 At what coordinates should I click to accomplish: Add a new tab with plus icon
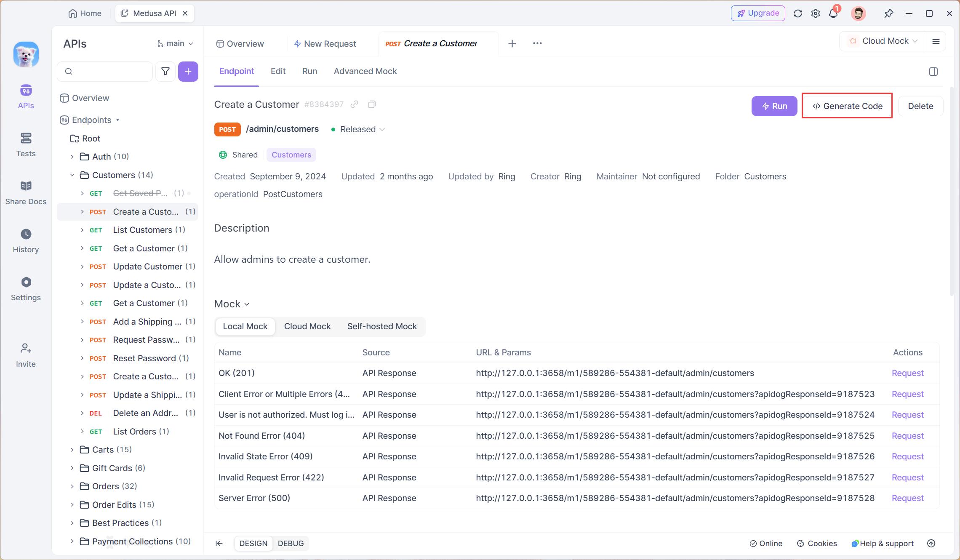point(512,43)
